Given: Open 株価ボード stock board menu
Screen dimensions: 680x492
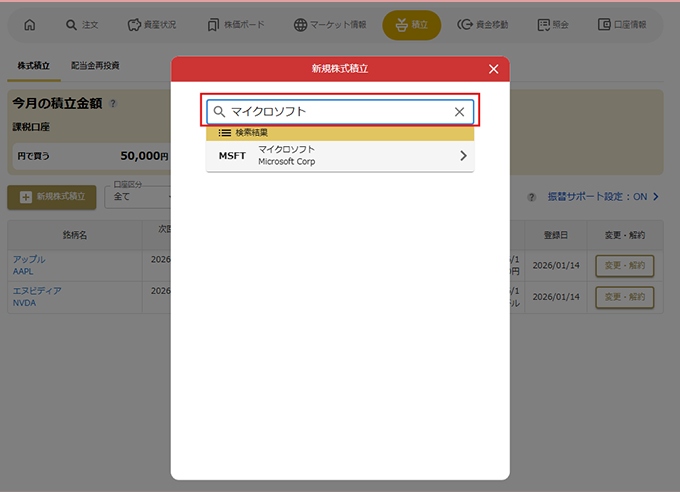Looking at the screenshot, I should [236, 25].
